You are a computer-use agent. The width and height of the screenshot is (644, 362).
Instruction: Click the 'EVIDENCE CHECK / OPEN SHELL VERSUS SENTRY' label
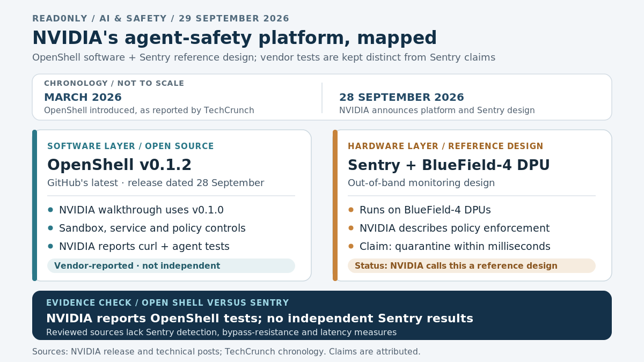click(x=167, y=303)
